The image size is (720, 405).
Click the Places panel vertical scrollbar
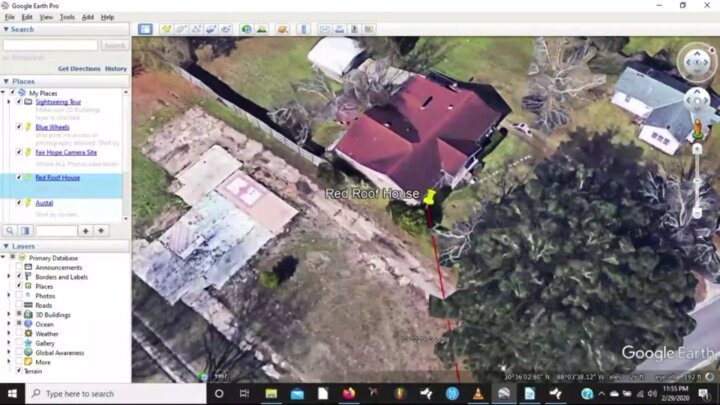[126, 155]
